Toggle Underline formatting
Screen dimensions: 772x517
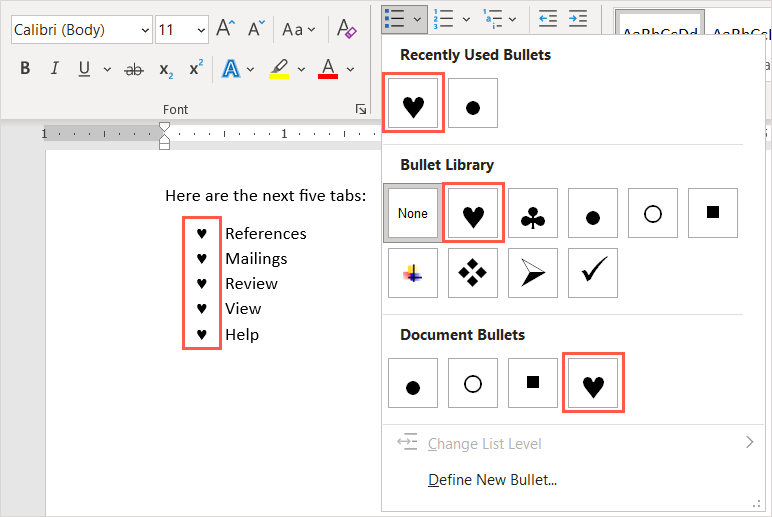pyautogui.click(x=84, y=68)
